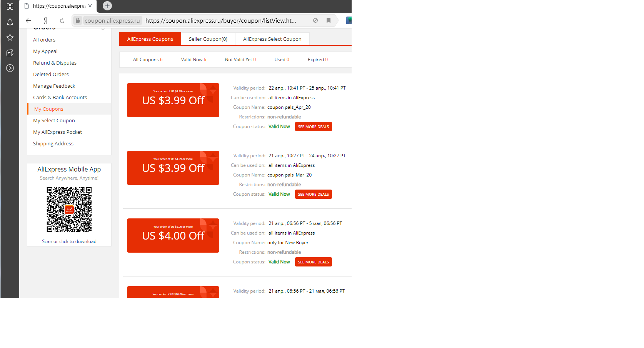Click the US $3.99 Off card for pals_Apr_20
Image resolution: width=644 pixels, height=348 pixels.
173,100
